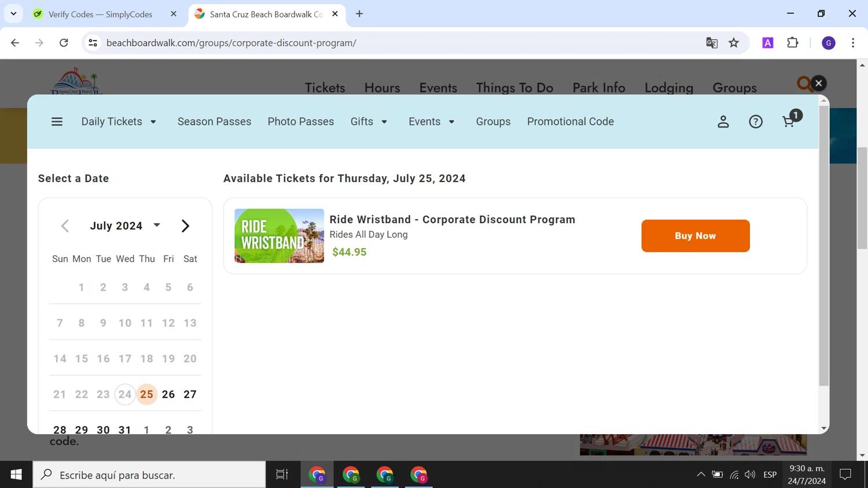Viewport: 868px width, 488px height.
Task: Reload the current page
Action: 64,43
